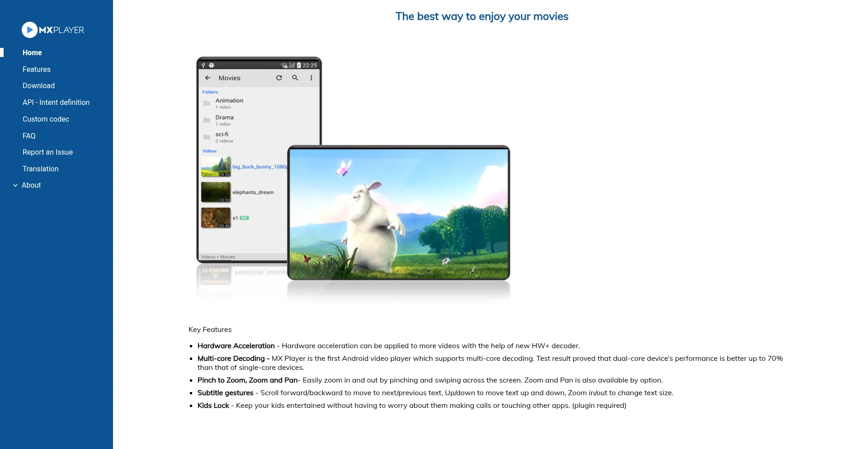The height and width of the screenshot is (449, 868).
Task: Click the MX Player logo
Action: (53, 30)
